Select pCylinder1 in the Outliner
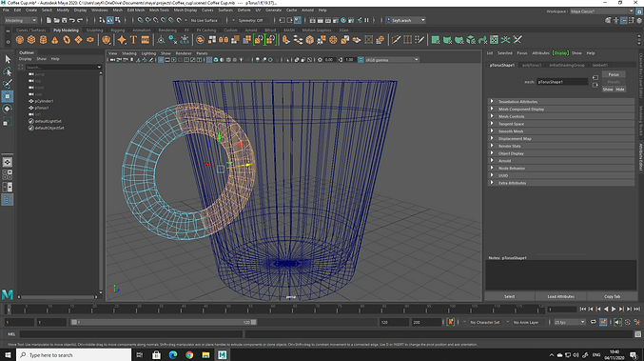The image size is (644, 361). click(x=44, y=101)
